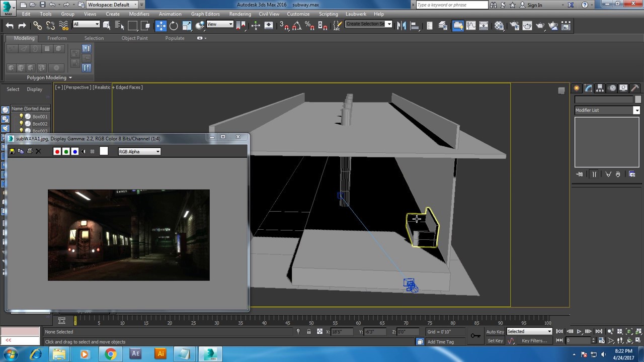Click the time slider handle on timeline
This screenshot has height=362, width=644.
pos(75,321)
